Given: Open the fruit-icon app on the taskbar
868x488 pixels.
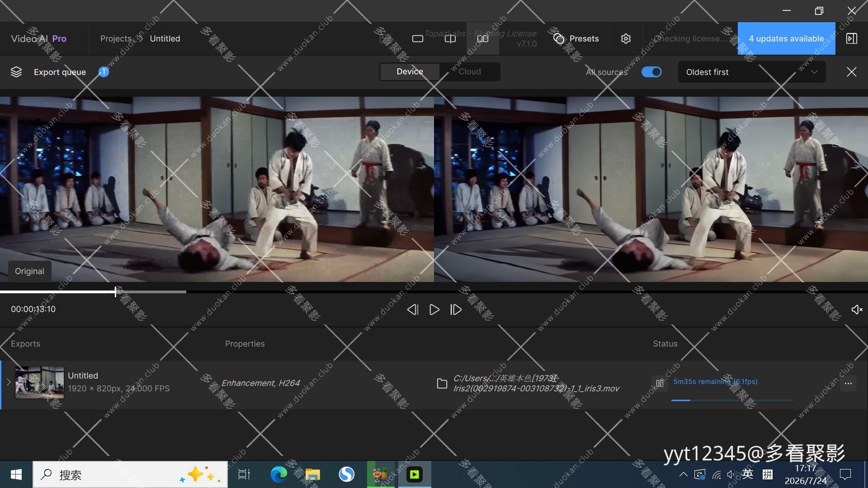Looking at the screenshot, I should [381, 474].
